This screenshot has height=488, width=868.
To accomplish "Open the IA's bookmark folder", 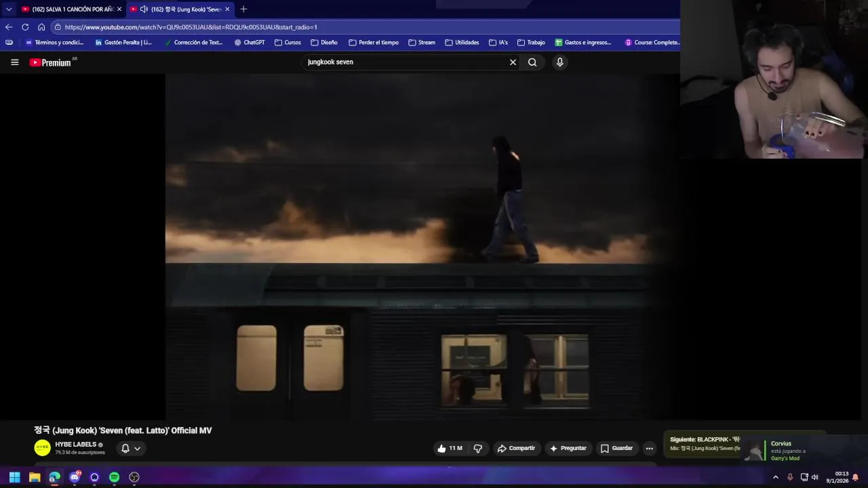I will click(x=498, y=42).
